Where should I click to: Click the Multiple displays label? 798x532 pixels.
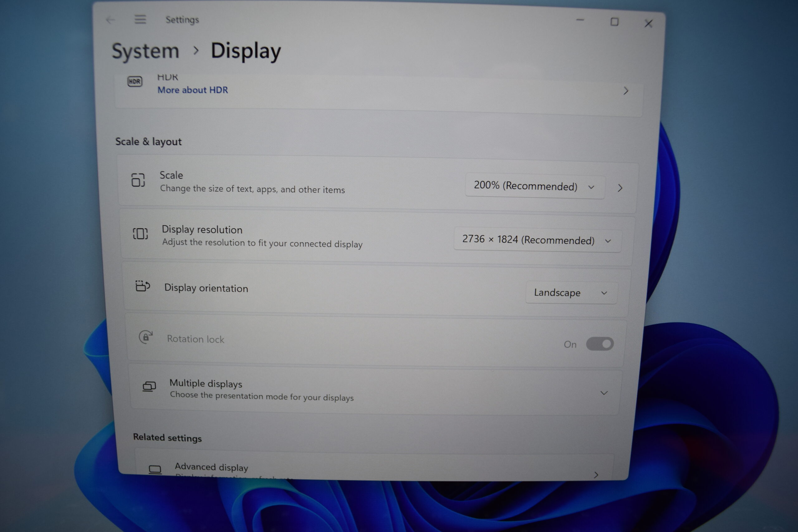click(206, 383)
